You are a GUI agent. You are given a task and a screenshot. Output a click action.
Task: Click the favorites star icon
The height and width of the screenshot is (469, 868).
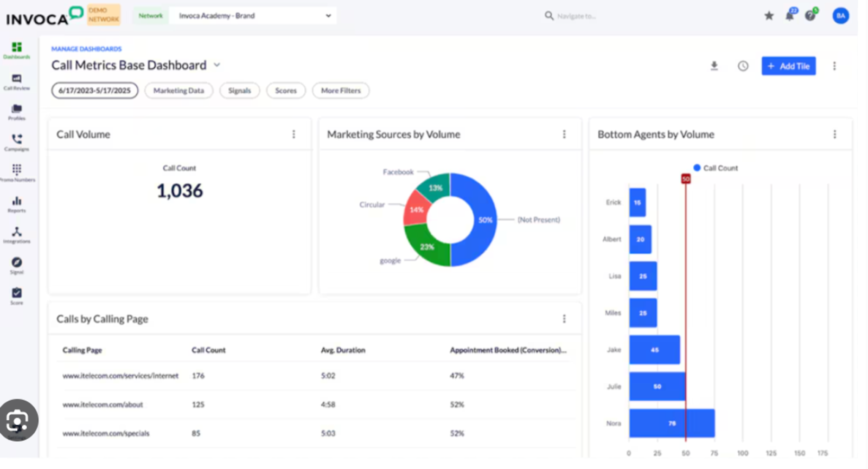coord(769,16)
